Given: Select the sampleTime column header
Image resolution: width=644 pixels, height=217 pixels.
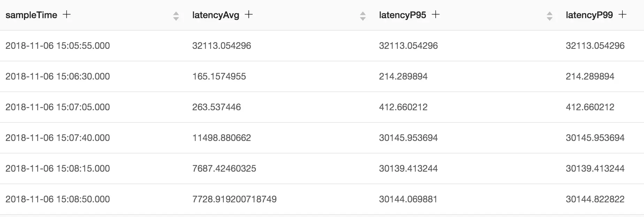Looking at the screenshot, I should [31, 15].
